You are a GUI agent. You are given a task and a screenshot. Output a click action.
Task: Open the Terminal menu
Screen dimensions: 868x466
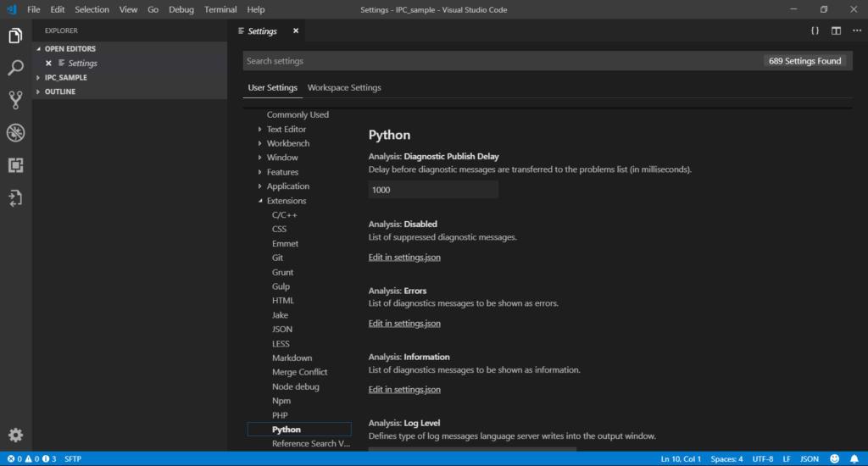(220, 9)
